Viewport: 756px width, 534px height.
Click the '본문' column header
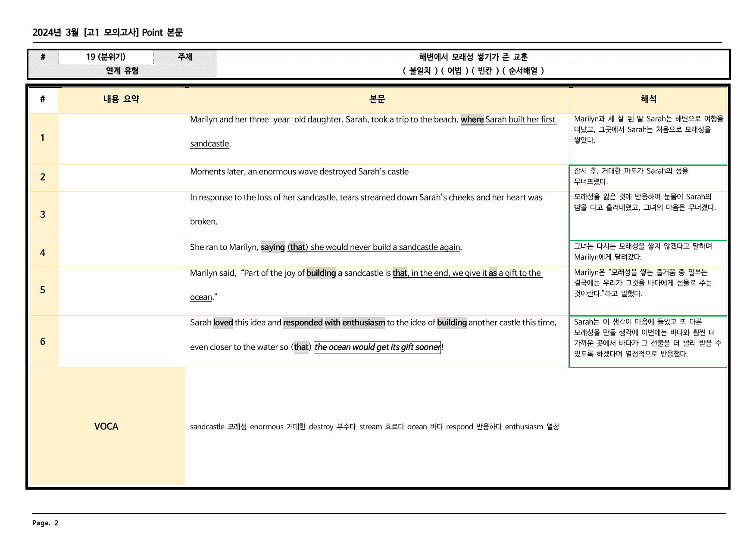377,99
